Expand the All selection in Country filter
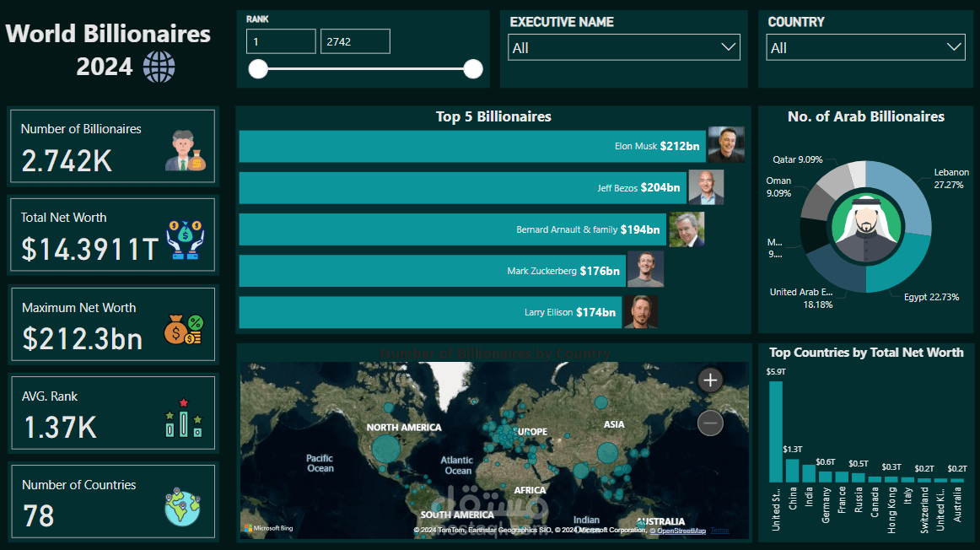Screen dimensions: 980x550 953,47
